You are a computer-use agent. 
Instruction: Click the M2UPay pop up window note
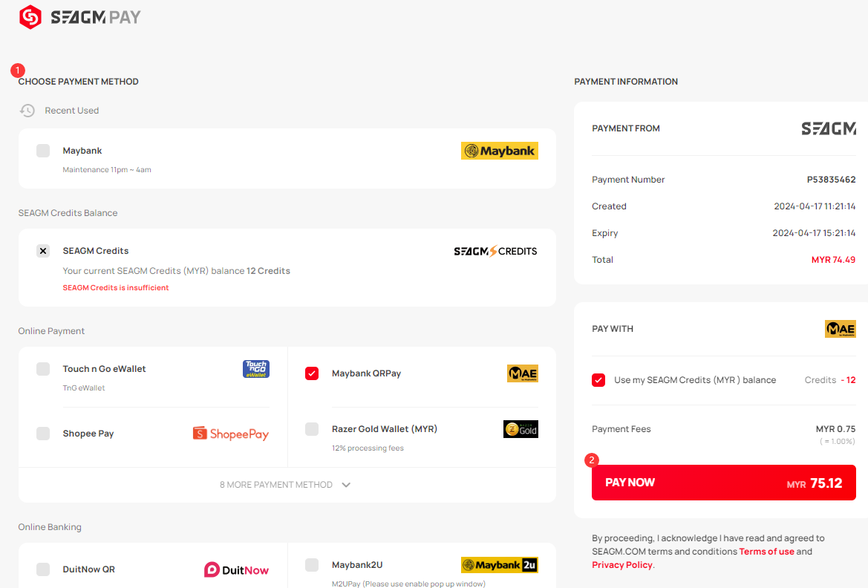tap(408, 584)
